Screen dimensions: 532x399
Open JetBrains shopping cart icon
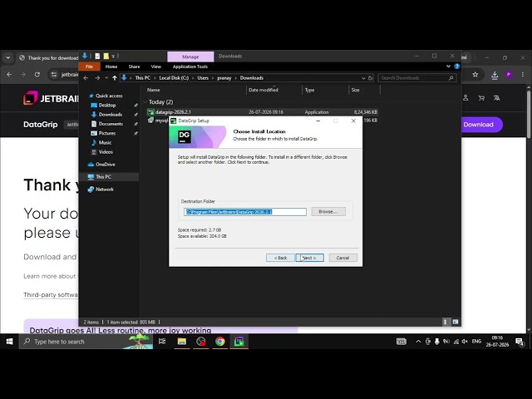[x=481, y=98]
